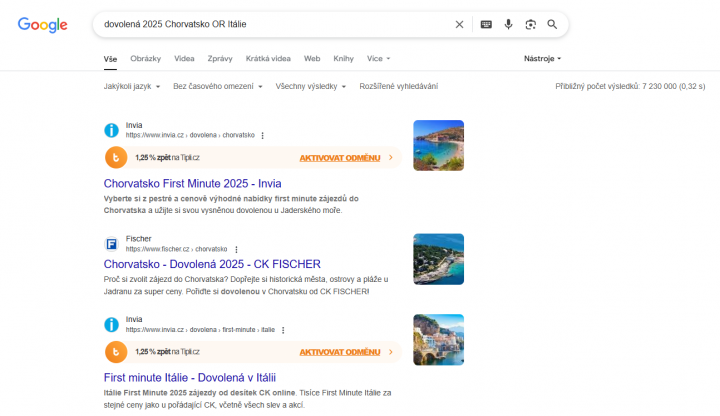This screenshot has width=720, height=416.
Task: Switch to the Obrázky tab
Action: [x=146, y=59]
